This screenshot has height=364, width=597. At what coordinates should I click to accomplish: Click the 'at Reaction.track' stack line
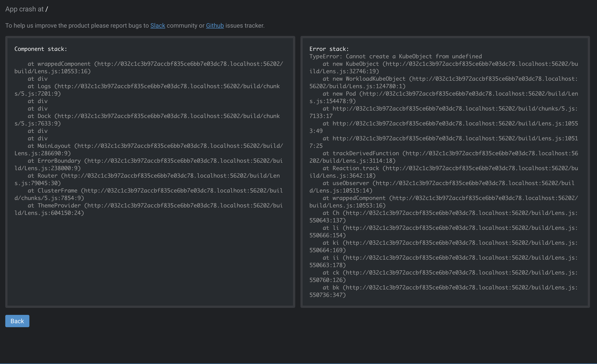click(x=444, y=172)
